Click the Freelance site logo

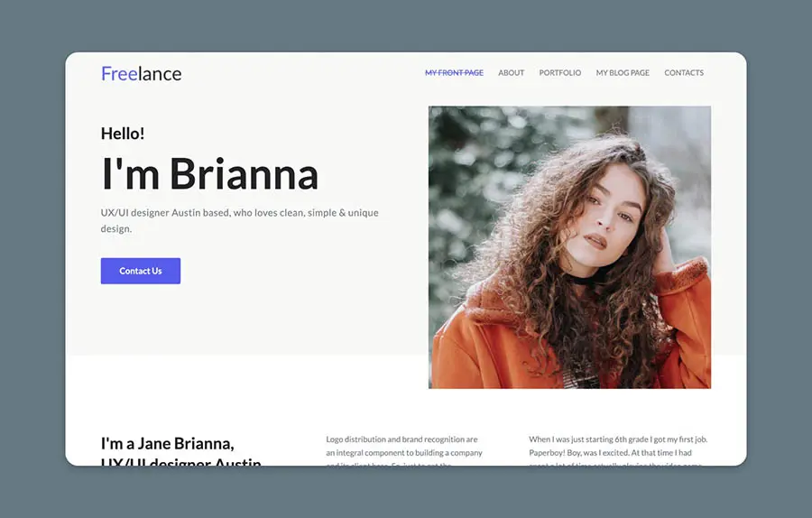click(x=141, y=74)
